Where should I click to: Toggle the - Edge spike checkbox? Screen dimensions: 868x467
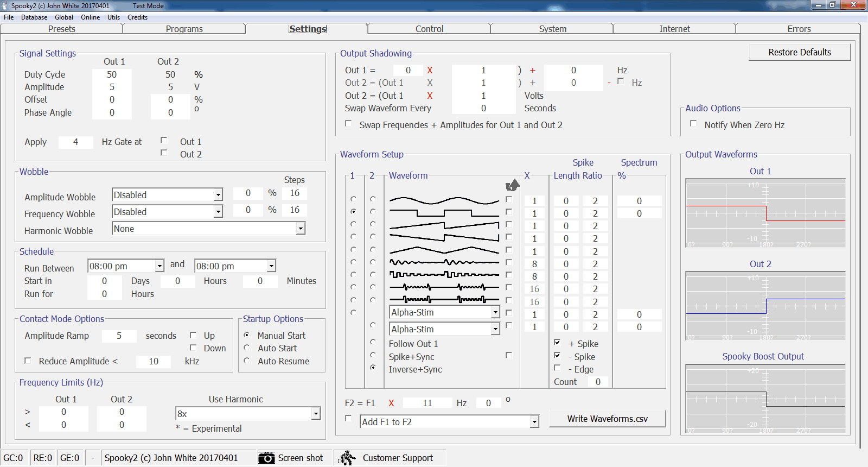click(557, 368)
